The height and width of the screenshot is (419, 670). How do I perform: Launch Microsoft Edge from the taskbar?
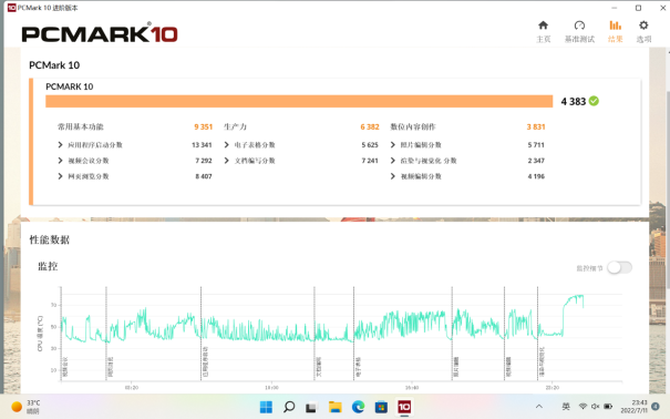click(357, 407)
